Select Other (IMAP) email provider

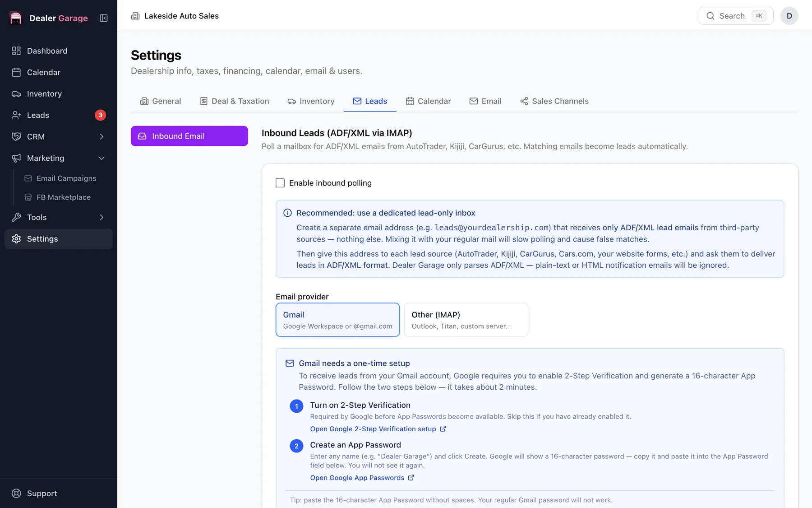tap(466, 320)
